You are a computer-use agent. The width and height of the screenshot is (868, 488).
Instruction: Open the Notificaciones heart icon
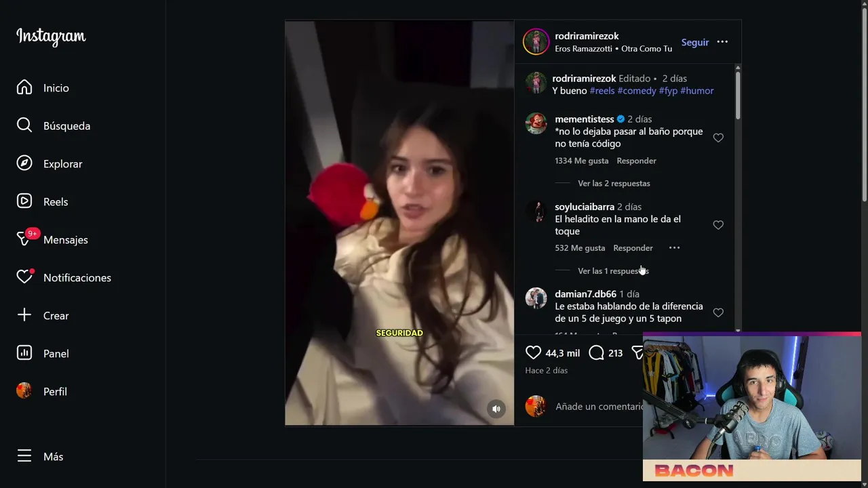pyautogui.click(x=24, y=277)
